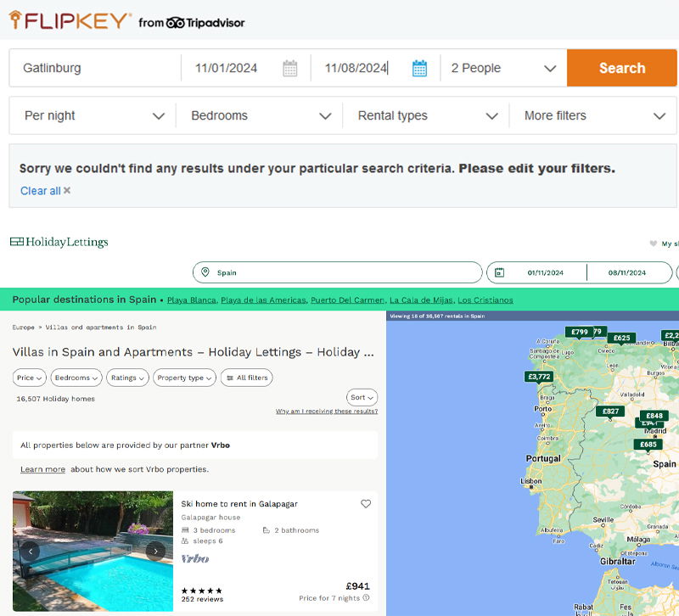Save listing with heart icon
The image size is (679, 616).
366,504
